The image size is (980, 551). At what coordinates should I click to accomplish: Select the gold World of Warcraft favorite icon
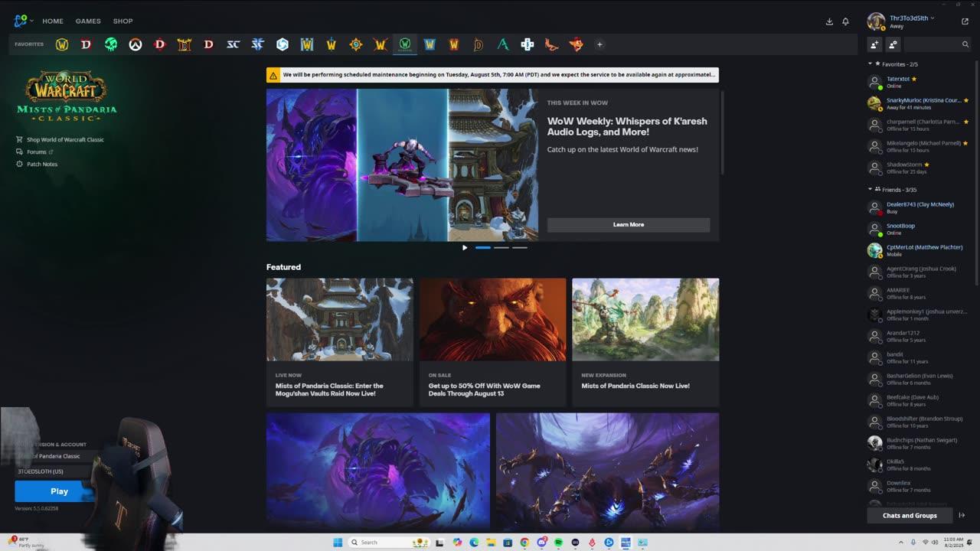pyautogui.click(x=62, y=44)
